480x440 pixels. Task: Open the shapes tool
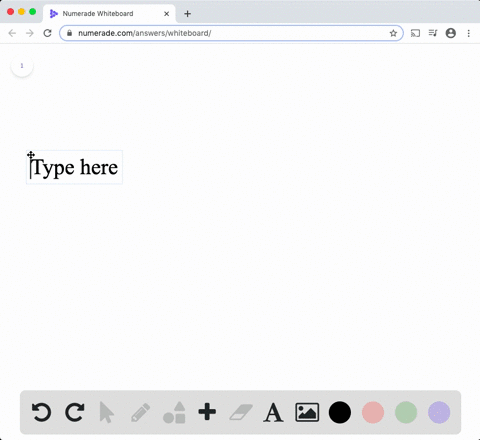pyautogui.click(x=174, y=412)
